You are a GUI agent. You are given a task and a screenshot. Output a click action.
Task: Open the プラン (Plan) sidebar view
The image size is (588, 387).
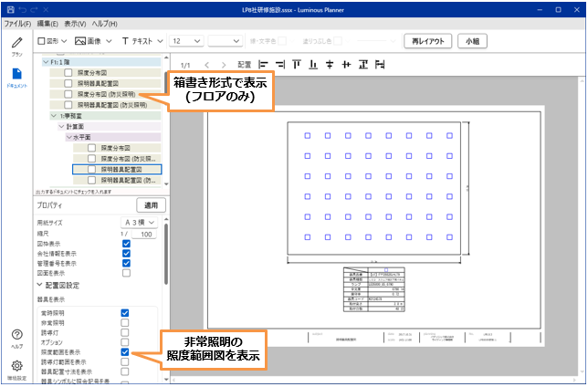16,46
